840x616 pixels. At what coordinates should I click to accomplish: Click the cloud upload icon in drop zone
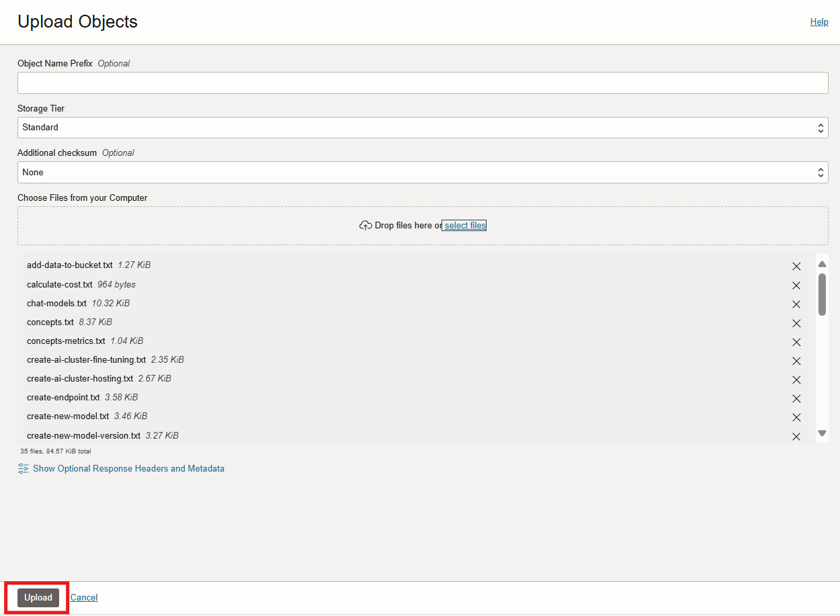pos(366,226)
